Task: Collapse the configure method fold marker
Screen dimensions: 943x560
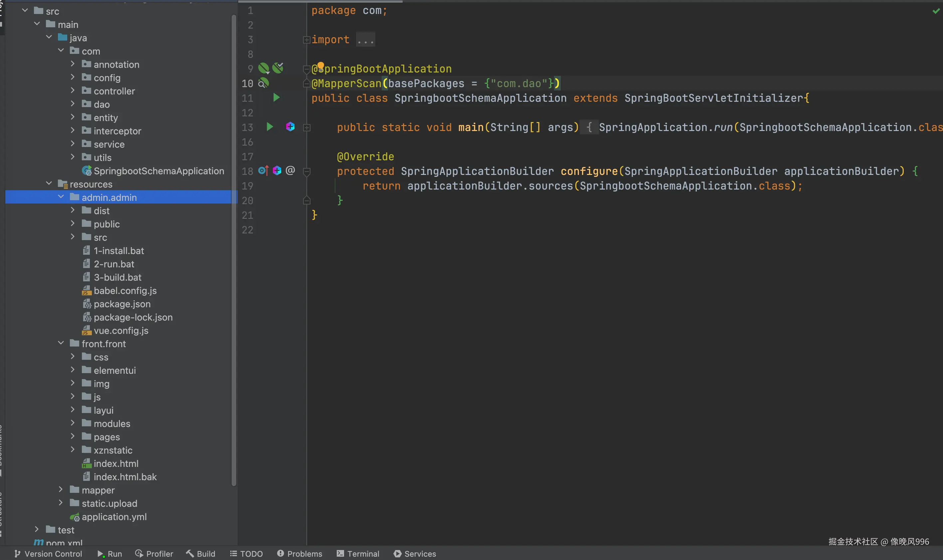Action: click(306, 171)
